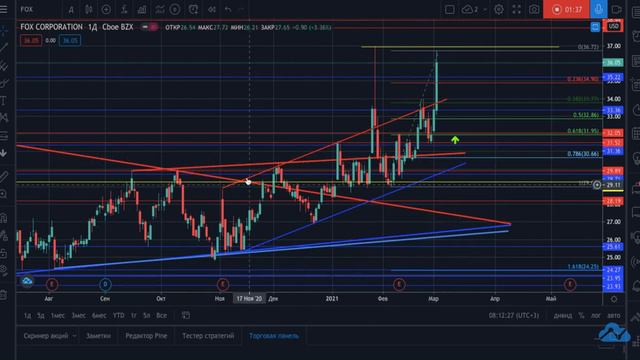Open indicator templates icon
Viewport: 640px width, 360px height.
pos(159,9)
